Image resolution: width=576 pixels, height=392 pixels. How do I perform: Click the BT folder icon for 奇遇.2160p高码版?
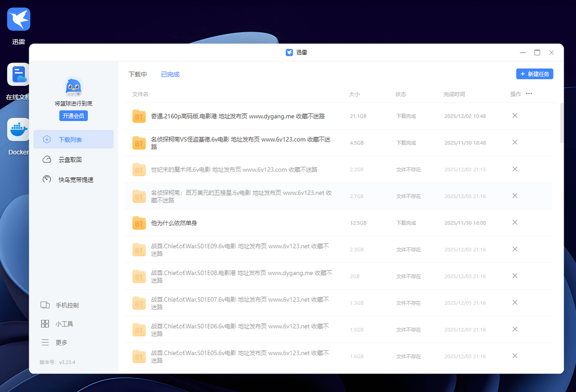click(x=139, y=116)
